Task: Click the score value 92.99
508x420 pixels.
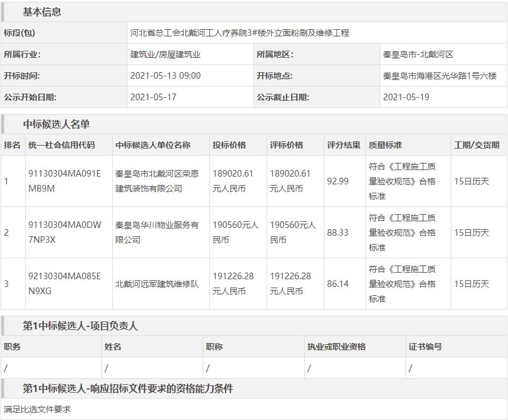Action: tap(337, 181)
